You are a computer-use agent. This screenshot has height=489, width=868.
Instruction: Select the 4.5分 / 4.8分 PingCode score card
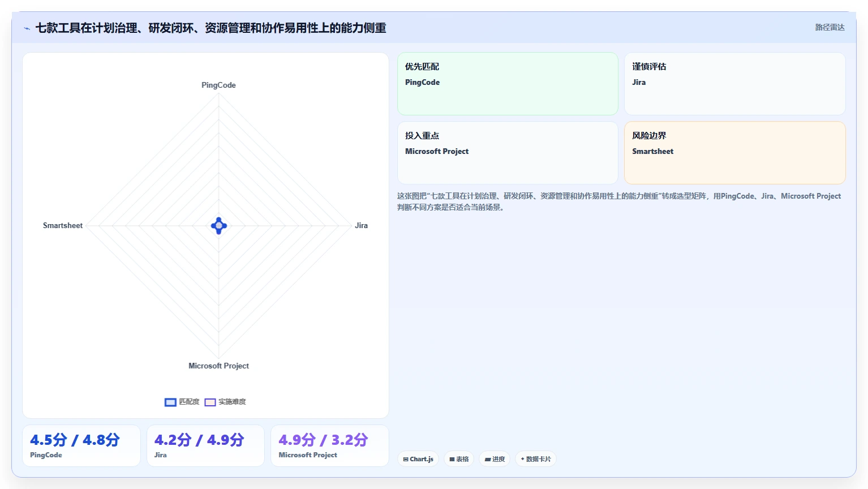pyautogui.click(x=81, y=446)
